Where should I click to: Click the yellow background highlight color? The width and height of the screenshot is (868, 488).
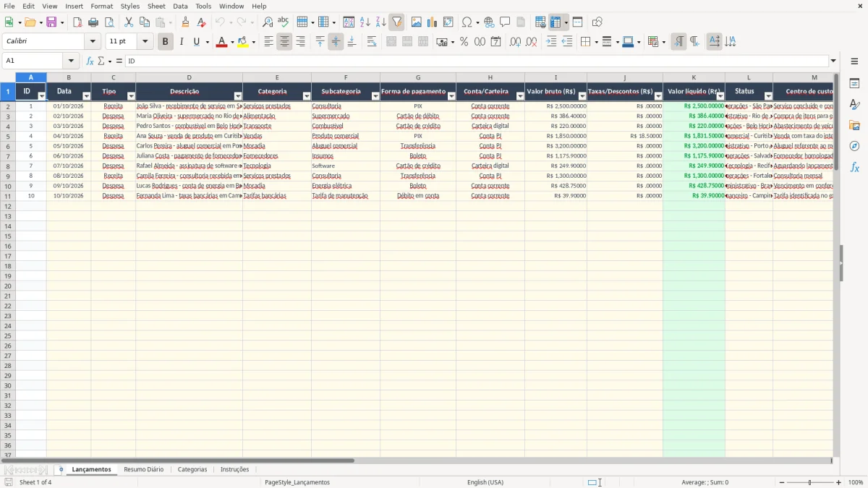[x=243, y=42]
